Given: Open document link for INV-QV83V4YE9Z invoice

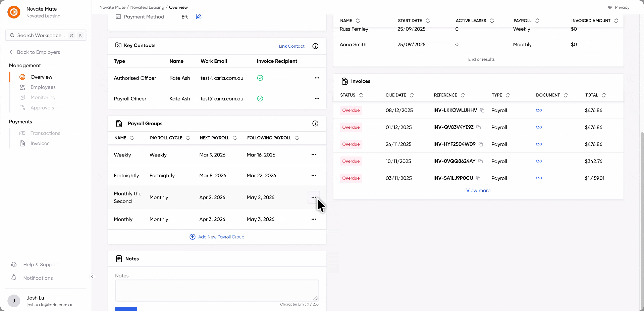Looking at the screenshot, I should [x=539, y=127].
